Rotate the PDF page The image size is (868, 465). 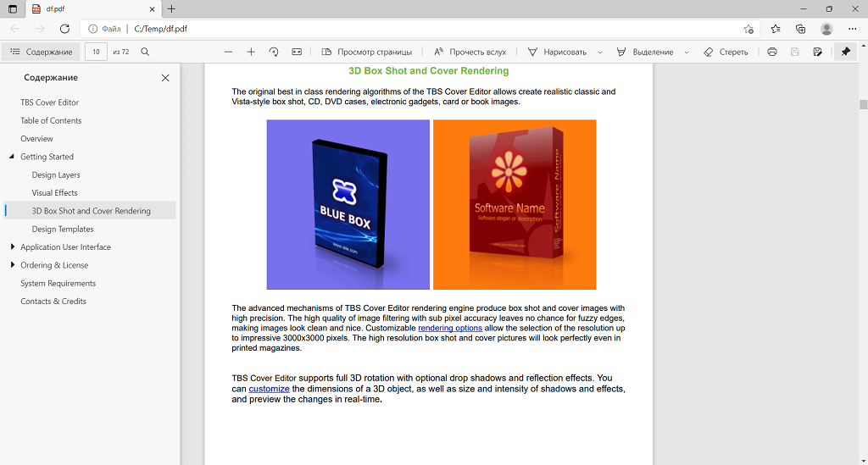[274, 52]
